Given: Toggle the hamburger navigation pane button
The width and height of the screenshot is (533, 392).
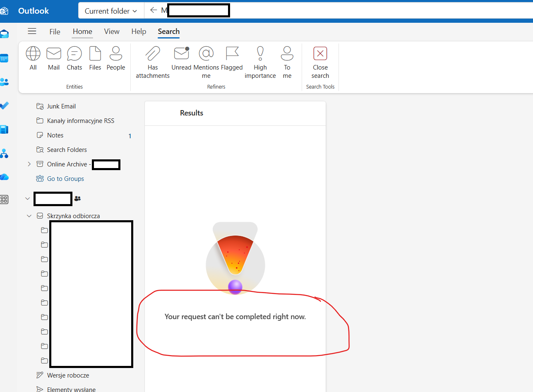Looking at the screenshot, I should 32,31.
